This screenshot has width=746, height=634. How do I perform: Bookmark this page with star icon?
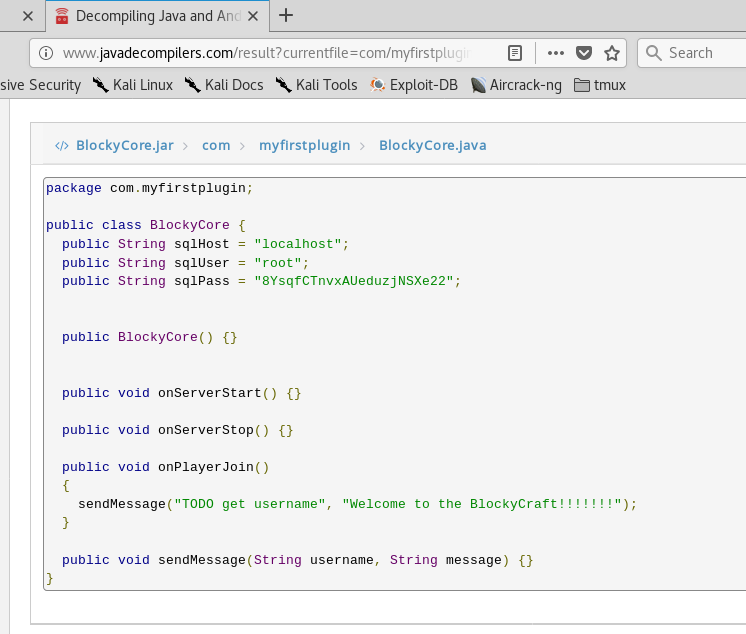click(x=612, y=53)
